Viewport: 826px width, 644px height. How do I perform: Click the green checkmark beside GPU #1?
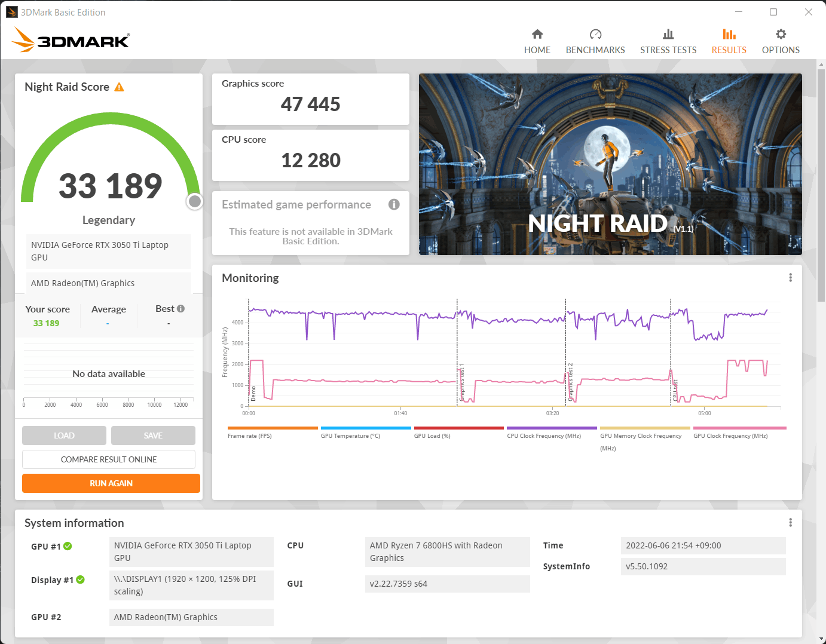coord(68,546)
